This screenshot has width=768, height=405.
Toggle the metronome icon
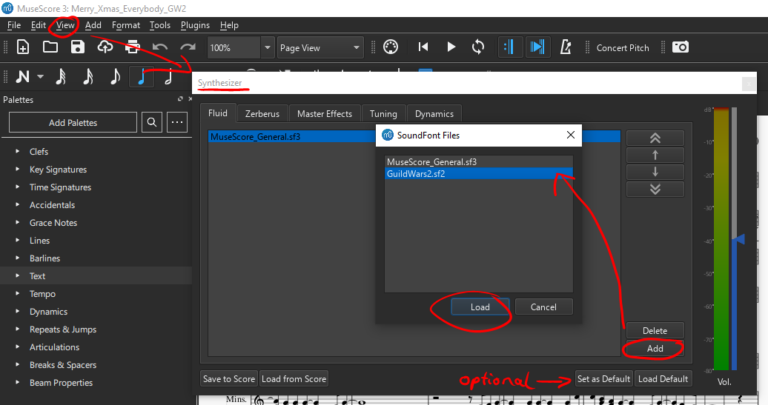tap(565, 48)
